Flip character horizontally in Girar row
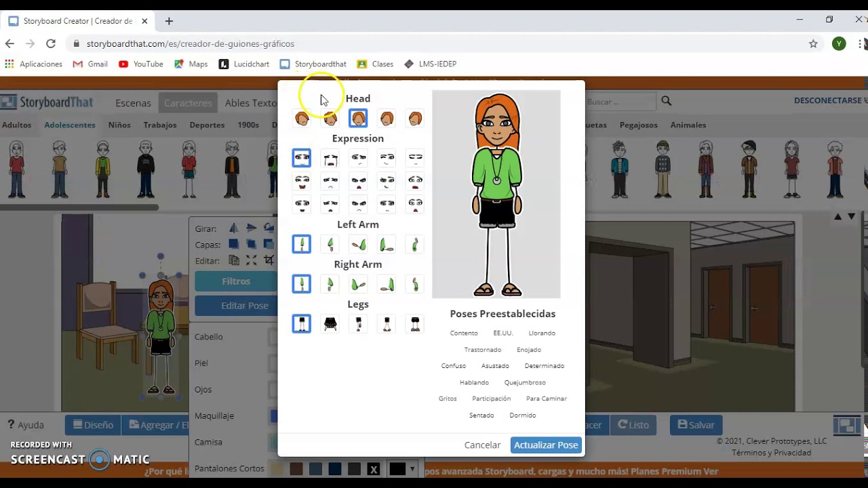This screenshot has width=868, height=488. point(234,228)
